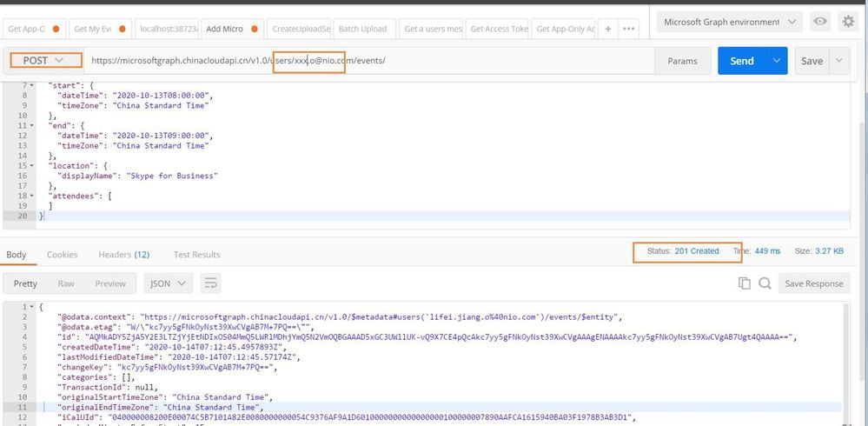Add a new request tab with plus
This screenshot has width=868, height=426.
(608, 29)
